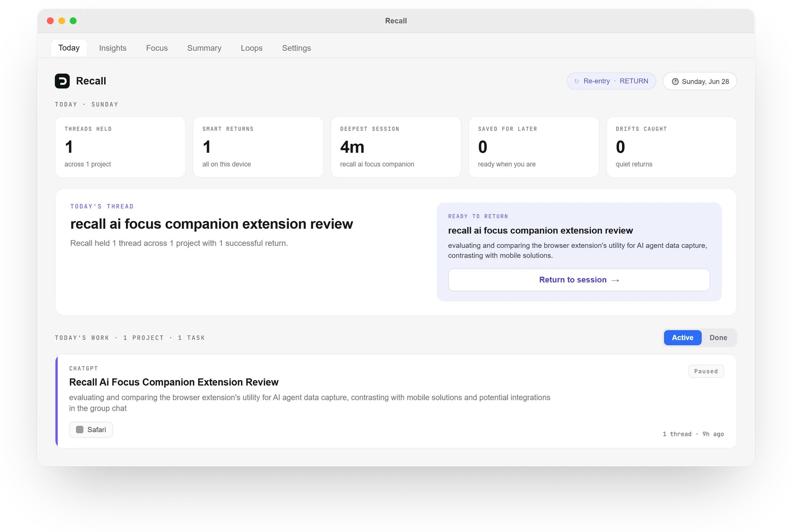
Task: Go to the Summary tab
Action: point(204,48)
